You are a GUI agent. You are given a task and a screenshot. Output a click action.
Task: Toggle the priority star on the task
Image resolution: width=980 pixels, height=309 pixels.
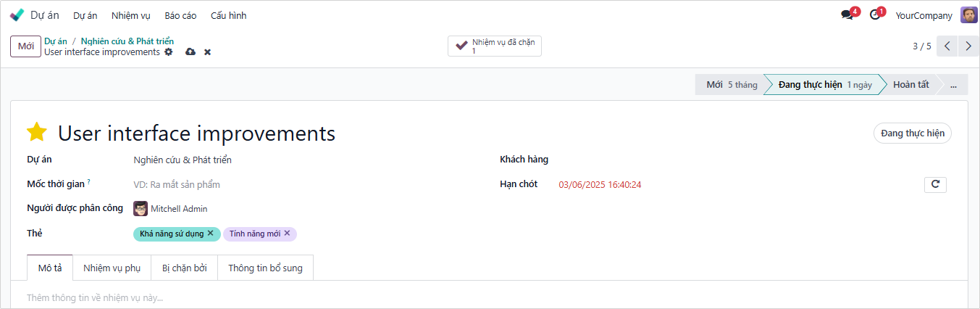point(37,132)
